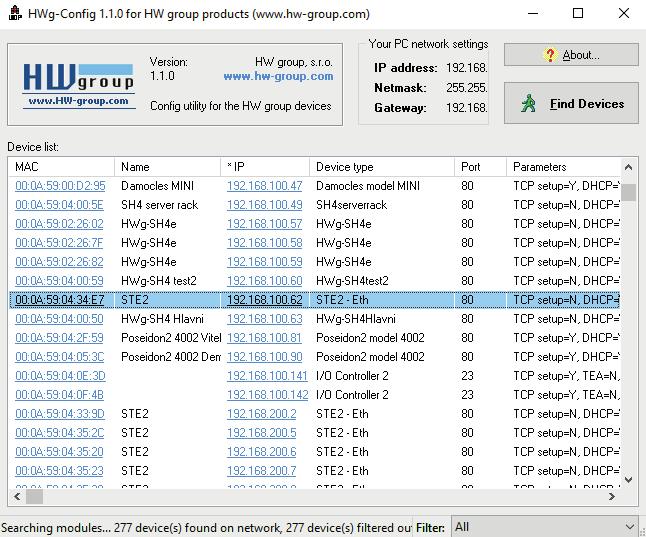Open IP link 192.168.200.7
The image size is (646, 537).
pyautogui.click(x=262, y=470)
